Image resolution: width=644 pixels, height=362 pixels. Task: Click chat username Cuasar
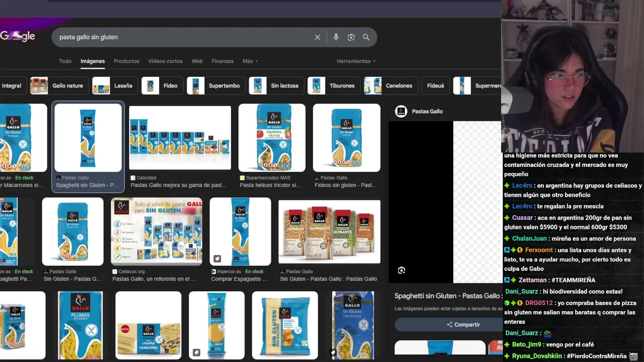(522, 218)
